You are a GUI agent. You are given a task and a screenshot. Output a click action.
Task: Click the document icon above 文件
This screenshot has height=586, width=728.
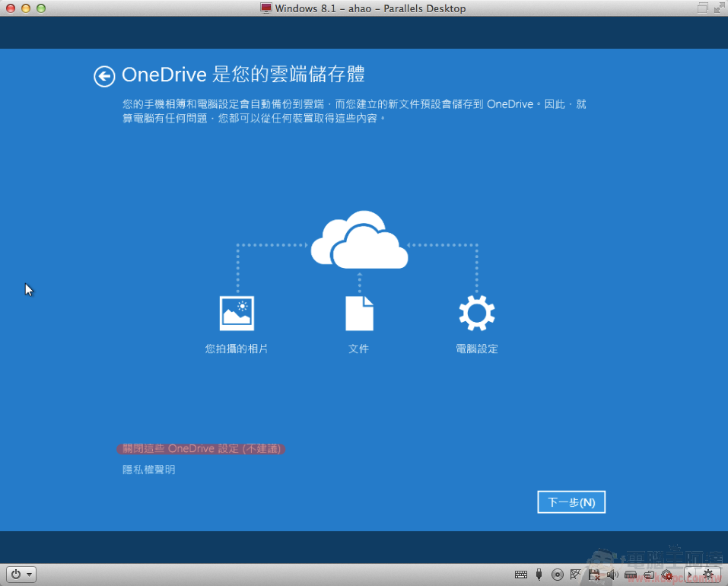[x=359, y=313]
